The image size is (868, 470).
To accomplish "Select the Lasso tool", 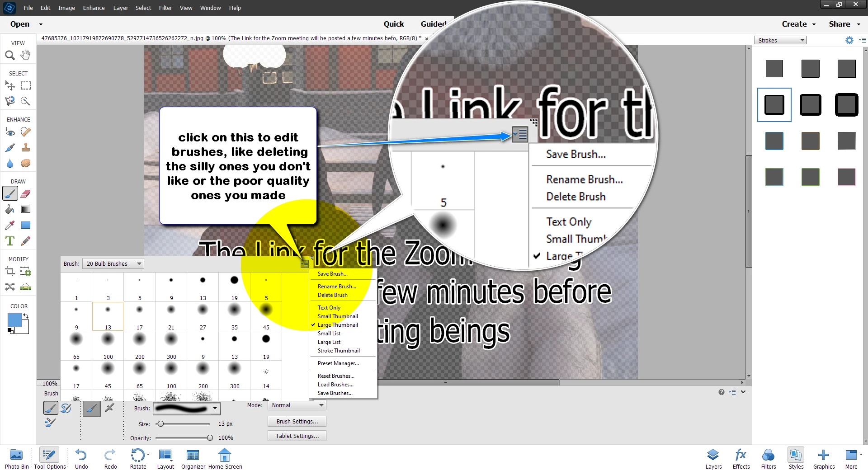I will click(x=10, y=101).
